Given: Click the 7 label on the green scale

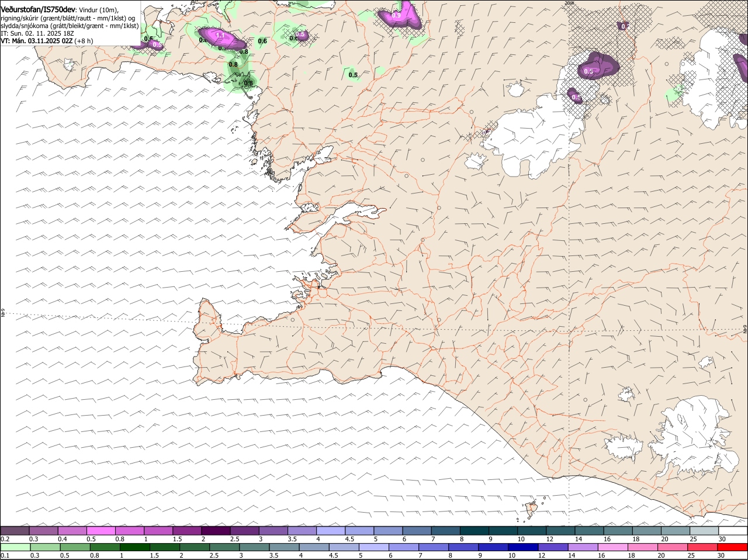Looking at the screenshot, I should point(420,555).
